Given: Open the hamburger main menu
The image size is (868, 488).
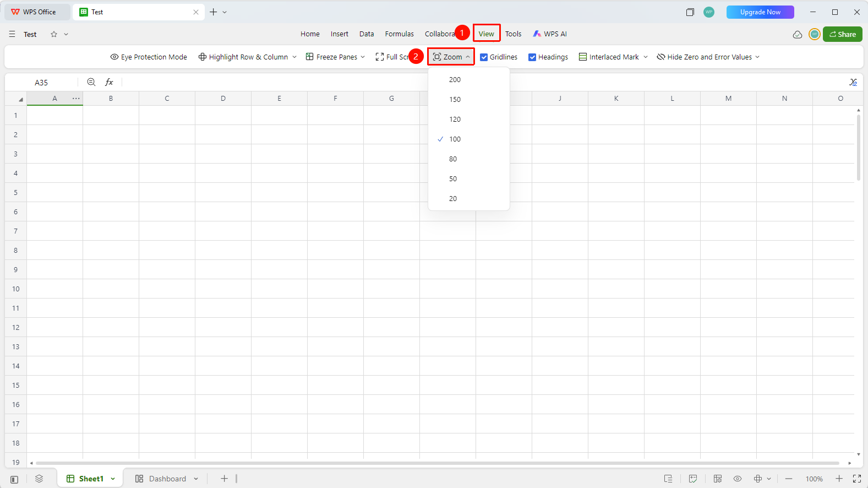Looking at the screenshot, I should click(x=12, y=34).
